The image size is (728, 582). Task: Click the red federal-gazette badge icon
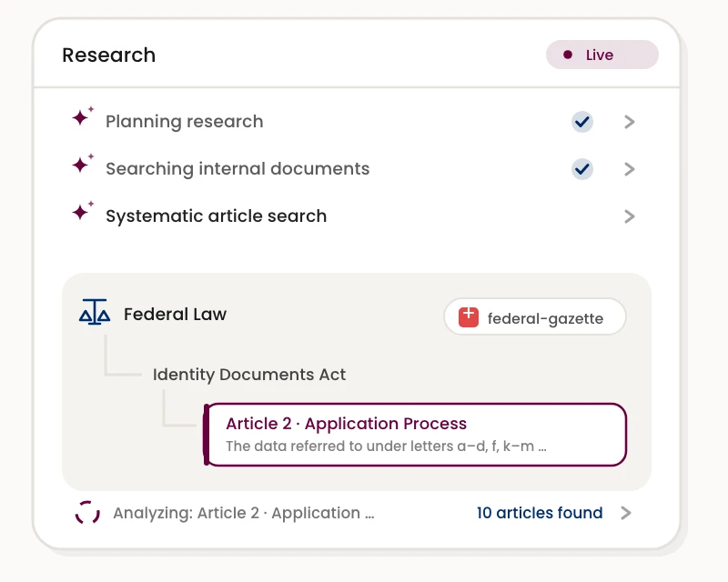point(469,317)
